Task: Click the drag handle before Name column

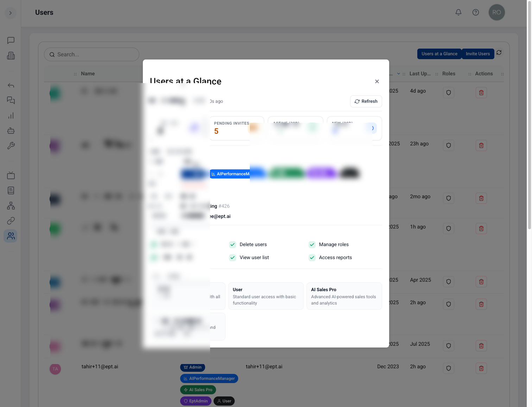Action: click(x=75, y=74)
